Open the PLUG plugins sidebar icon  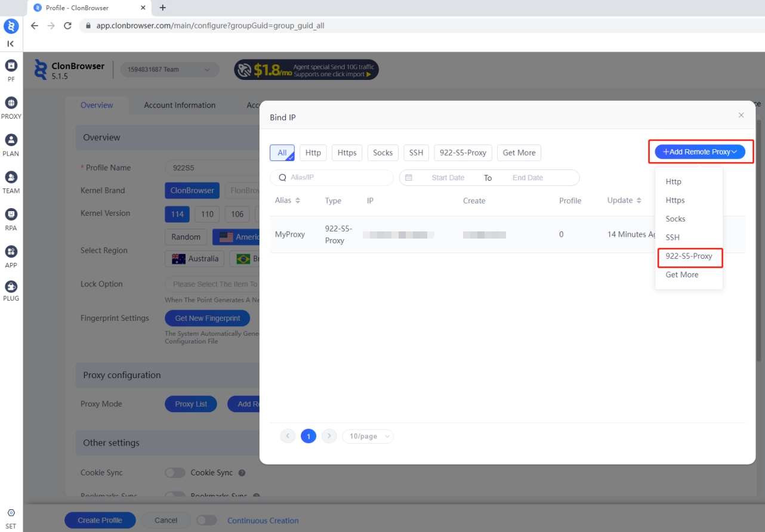tap(11, 287)
